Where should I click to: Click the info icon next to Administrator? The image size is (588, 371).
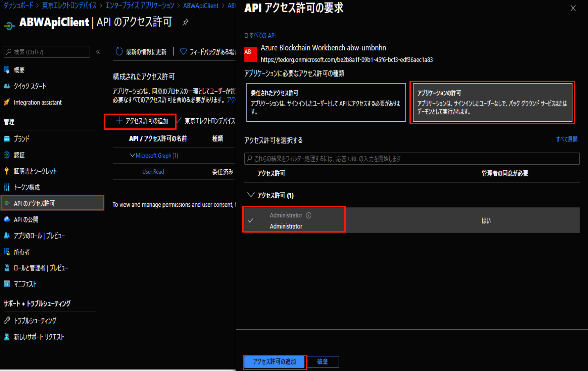point(308,215)
